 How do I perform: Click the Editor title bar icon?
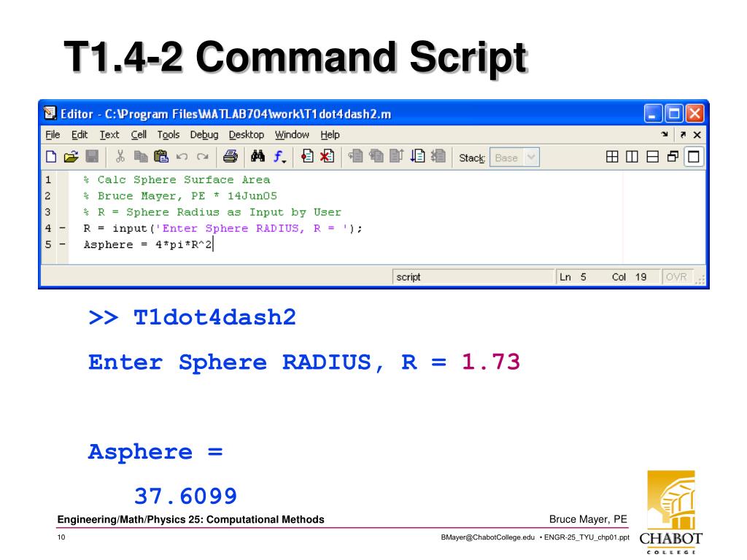(50, 113)
